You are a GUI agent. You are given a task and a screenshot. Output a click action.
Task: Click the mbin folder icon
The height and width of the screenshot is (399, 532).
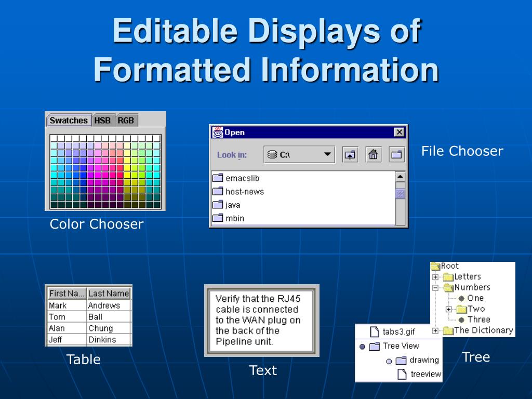(x=218, y=218)
